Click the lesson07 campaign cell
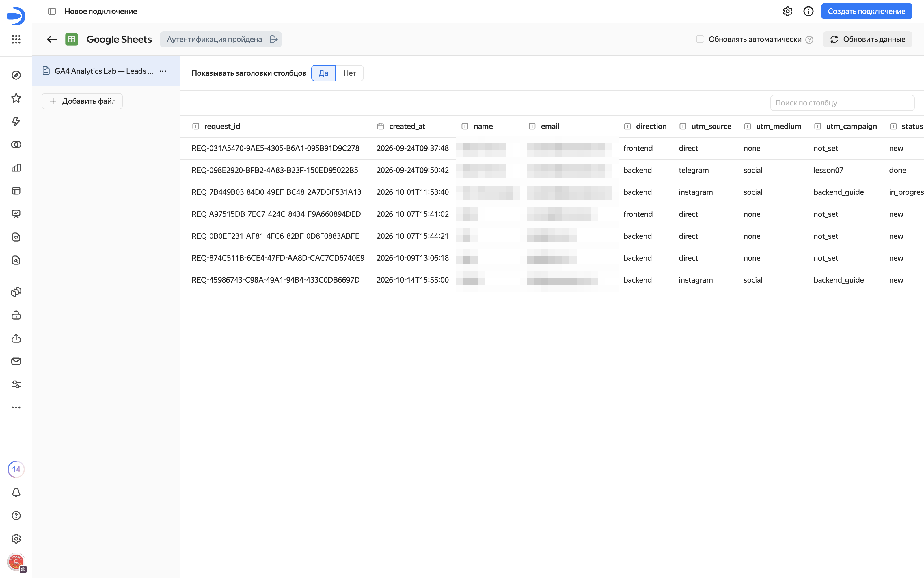The width and height of the screenshot is (924, 578). tap(828, 170)
